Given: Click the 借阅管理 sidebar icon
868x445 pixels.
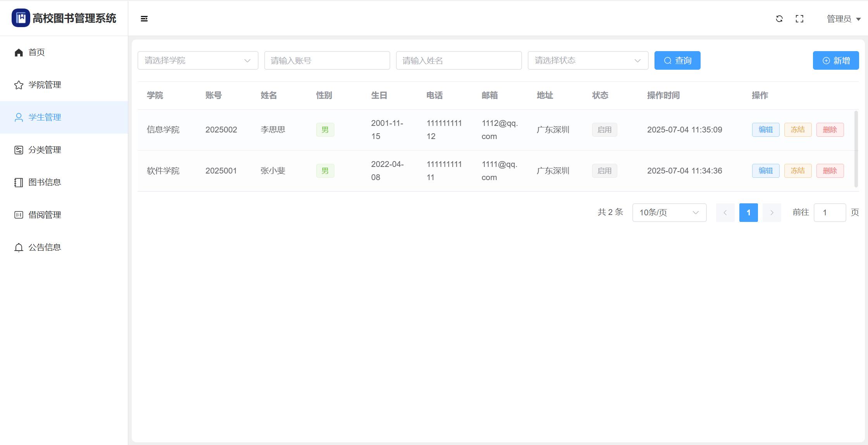Looking at the screenshot, I should coord(19,215).
